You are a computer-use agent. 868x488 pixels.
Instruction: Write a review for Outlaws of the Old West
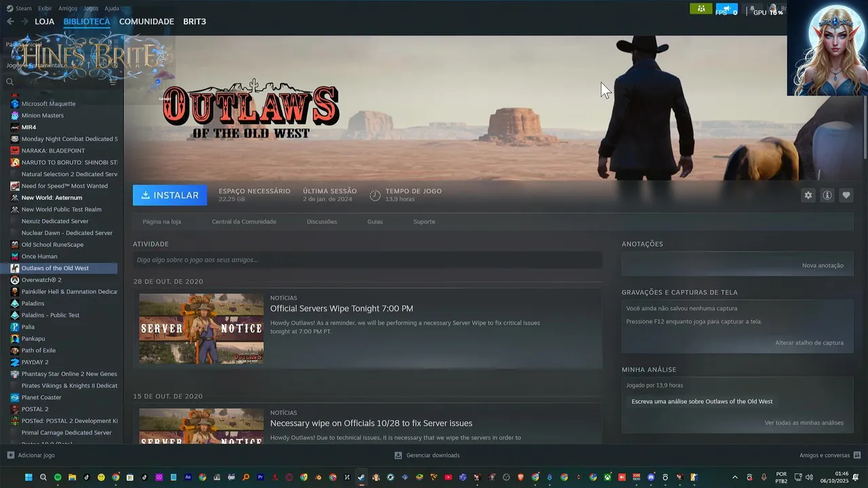[x=702, y=402]
